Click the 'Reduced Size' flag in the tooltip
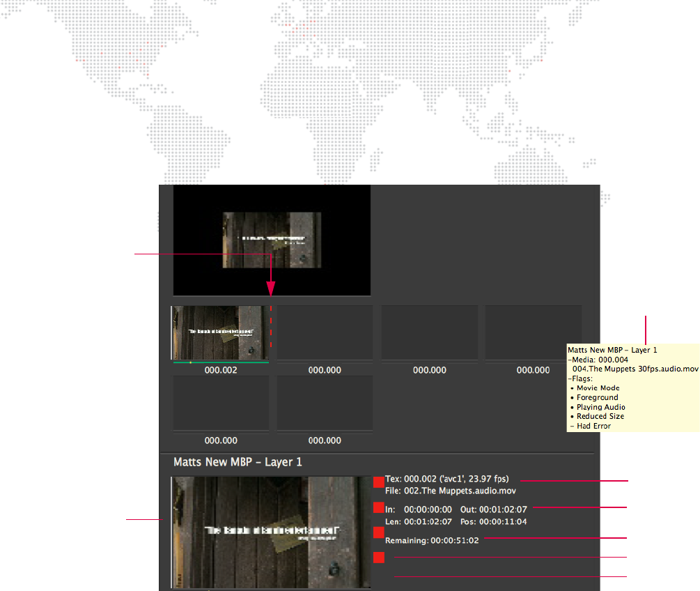Image resolution: width=700 pixels, height=591 pixels. pyautogui.click(x=600, y=416)
